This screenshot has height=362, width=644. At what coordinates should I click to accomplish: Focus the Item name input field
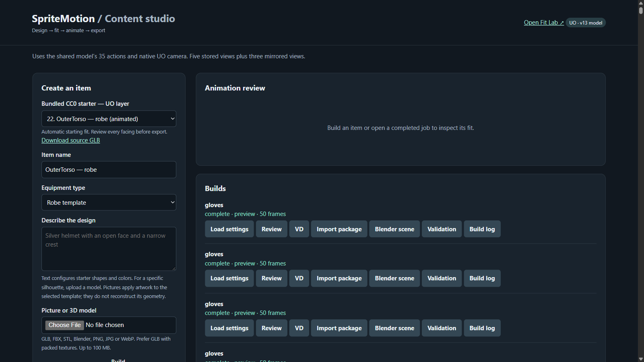click(x=109, y=170)
